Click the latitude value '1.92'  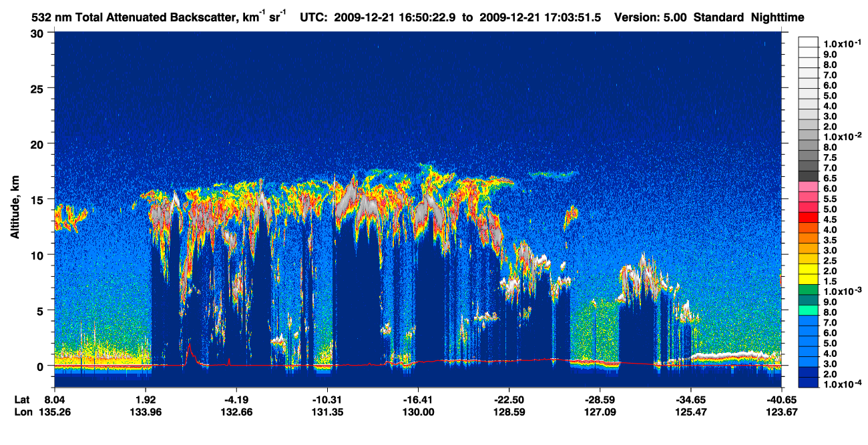[x=146, y=400]
